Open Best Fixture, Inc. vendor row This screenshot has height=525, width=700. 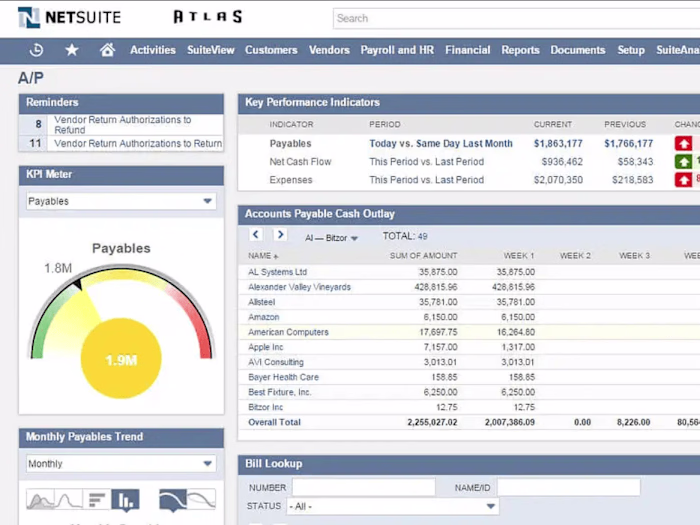[279, 392]
